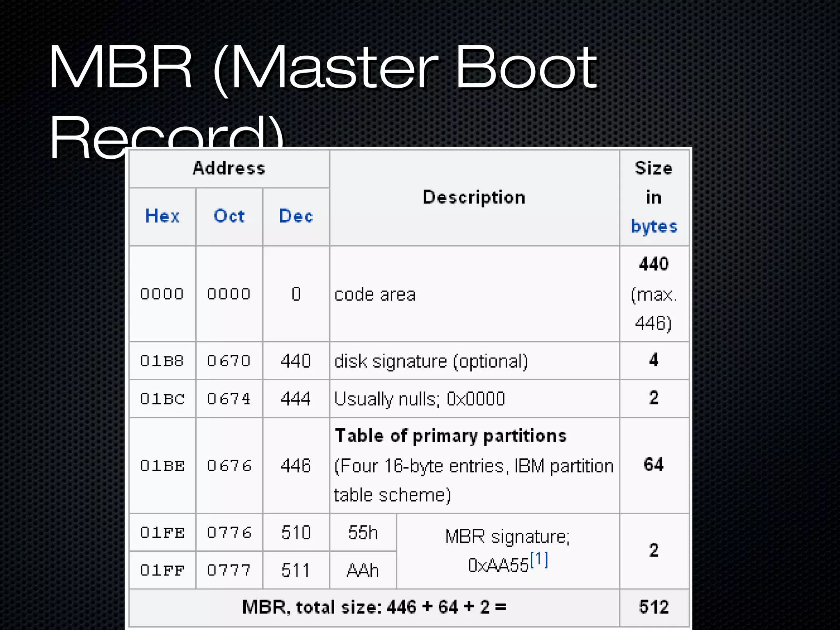Select the 'Address' header cell
The width and height of the screenshot is (840, 630).
(x=229, y=169)
